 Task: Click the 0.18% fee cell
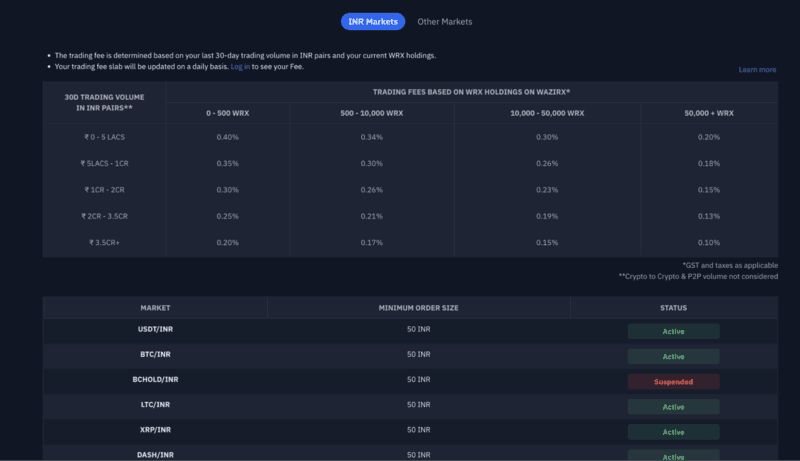pos(709,164)
